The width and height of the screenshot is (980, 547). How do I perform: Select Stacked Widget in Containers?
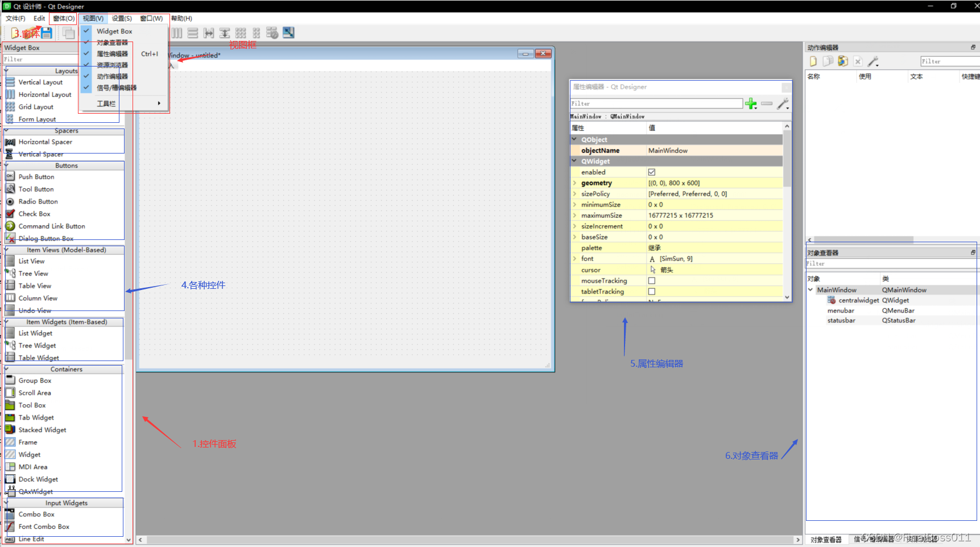[x=42, y=430]
